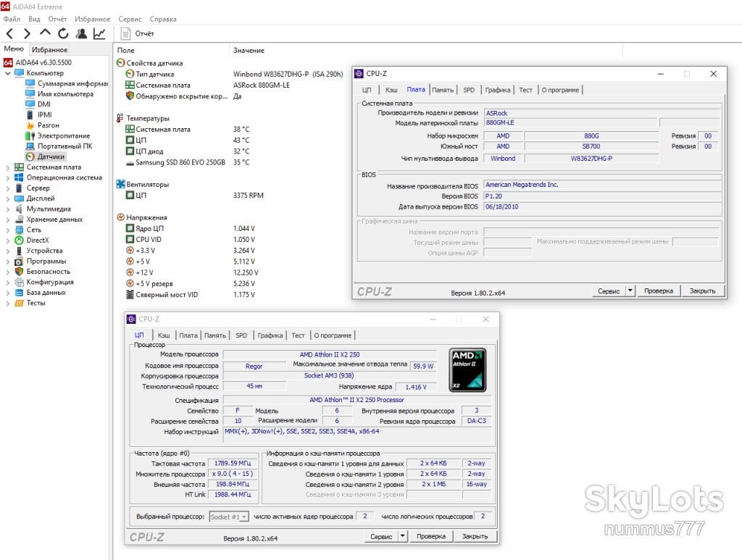The width and height of the screenshot is (742, 560).
Task: Expand the DirectX tree node
Action: [7, 241]
